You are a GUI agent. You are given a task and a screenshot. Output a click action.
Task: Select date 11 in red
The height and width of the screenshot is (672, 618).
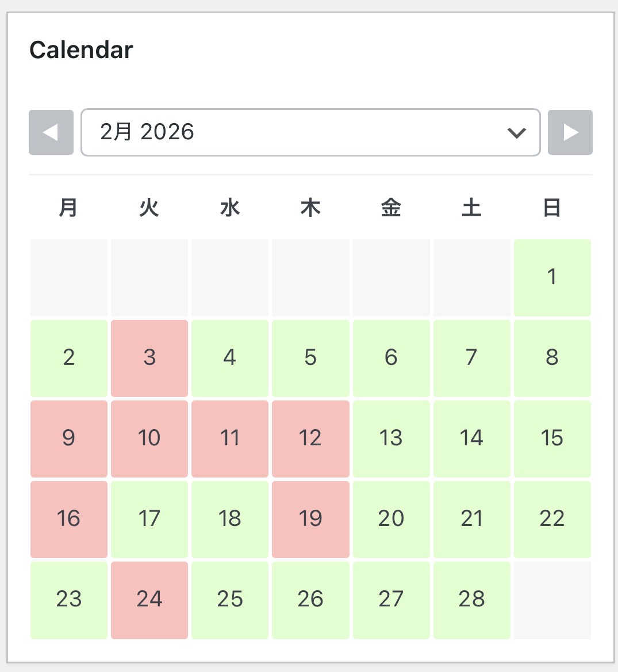coord(230,438)
